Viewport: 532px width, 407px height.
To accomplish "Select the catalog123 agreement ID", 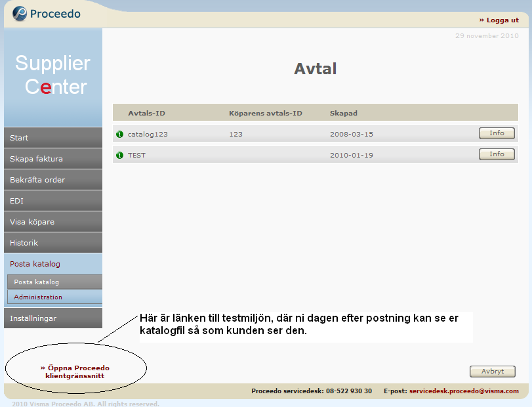I will (x=148, y=134).
